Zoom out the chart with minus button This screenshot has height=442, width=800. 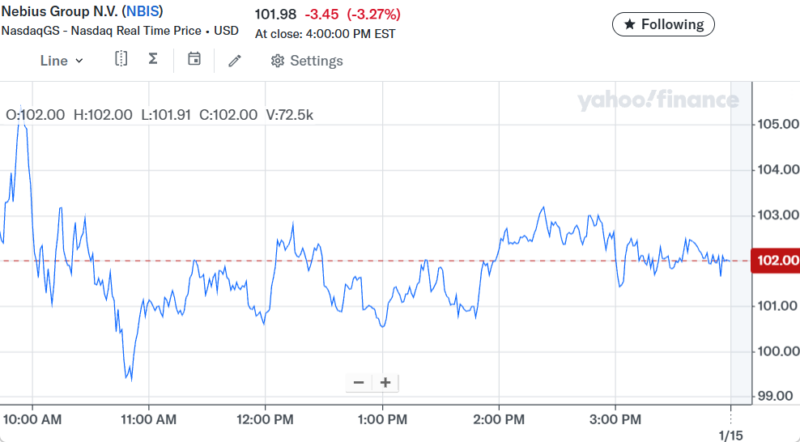click(x=359, y=382)
